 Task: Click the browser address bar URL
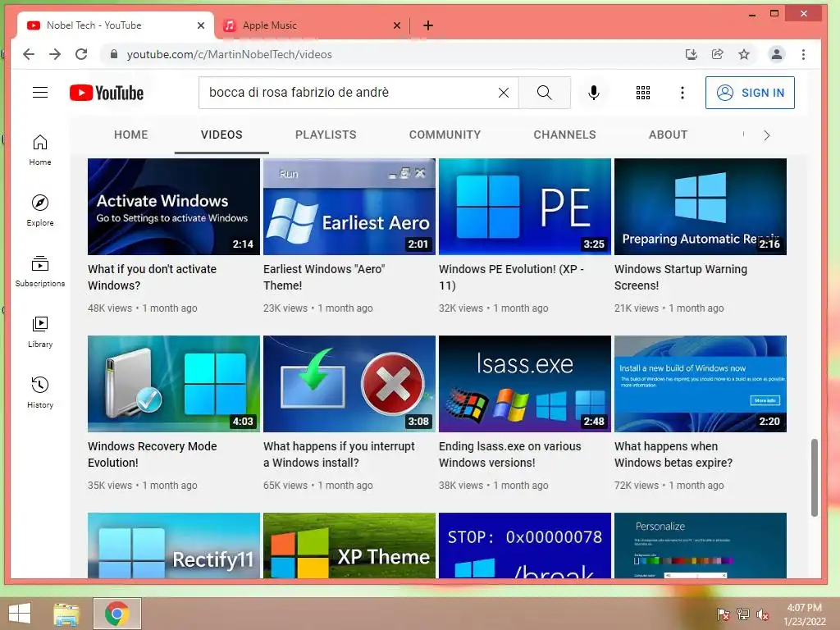coord(230,54)
